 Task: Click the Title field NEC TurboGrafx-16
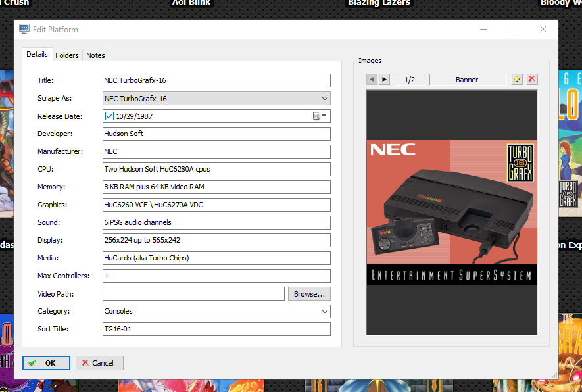click(x=216, y=80)
